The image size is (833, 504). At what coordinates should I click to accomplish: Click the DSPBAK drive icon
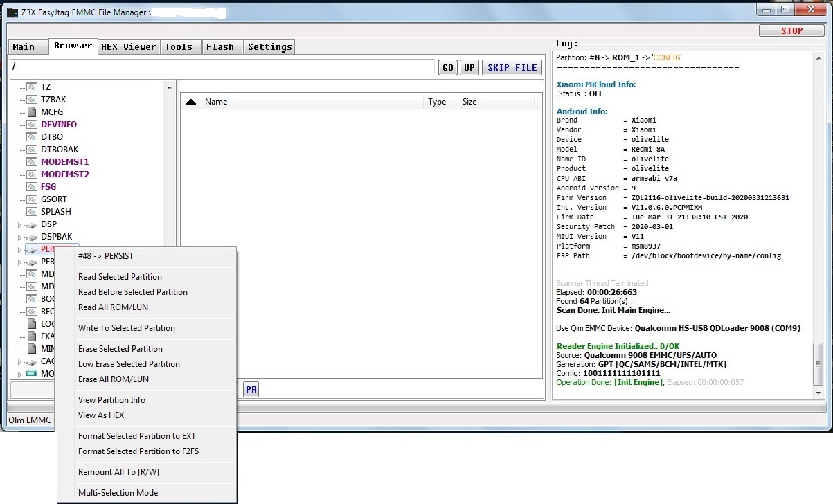31,237
